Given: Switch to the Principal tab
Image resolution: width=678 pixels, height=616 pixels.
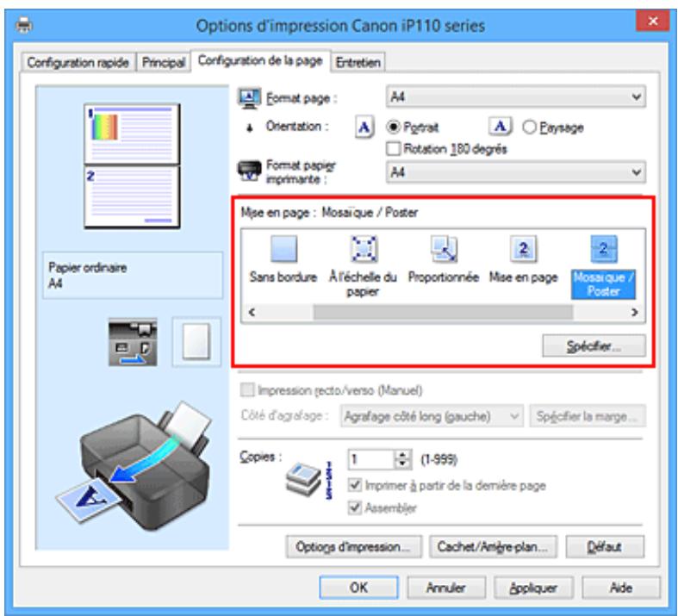Looking at the screenshot, I should coord(164,63).
